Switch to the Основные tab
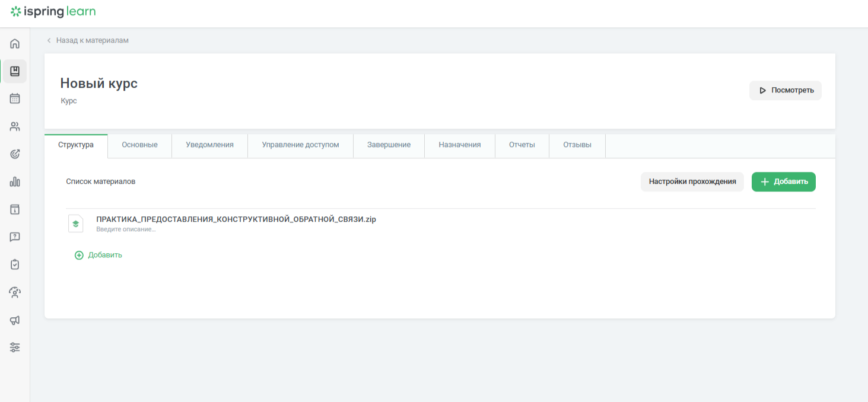The width and height of the screenshot is (868, 402). pos(139,145)
